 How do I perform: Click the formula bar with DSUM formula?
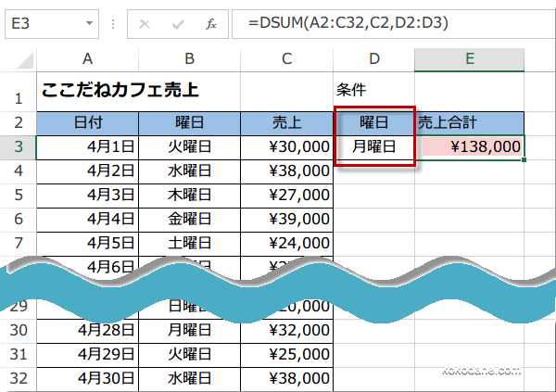coord(394,24)
